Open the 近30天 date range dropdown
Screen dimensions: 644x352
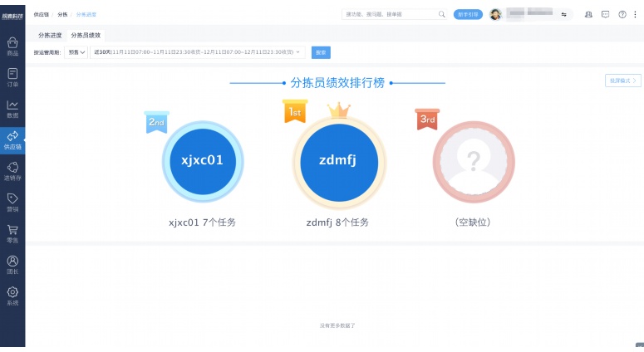tap(198, 52)
